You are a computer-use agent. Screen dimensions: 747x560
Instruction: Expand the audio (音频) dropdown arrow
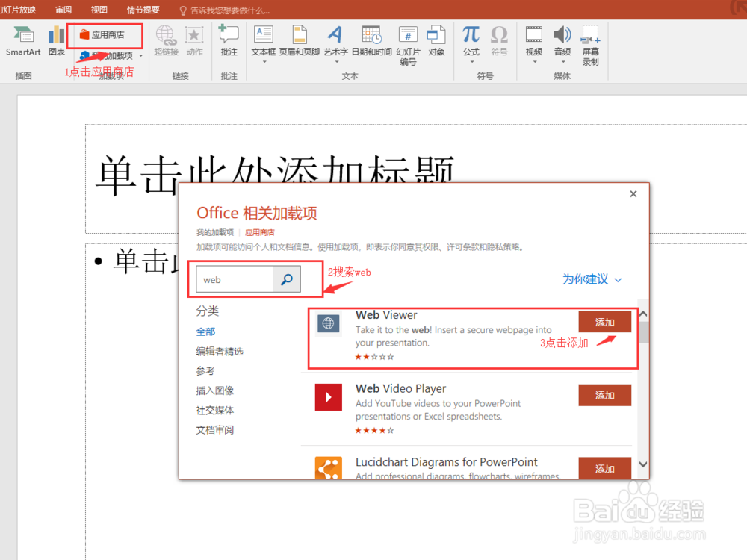pos(562,62)
